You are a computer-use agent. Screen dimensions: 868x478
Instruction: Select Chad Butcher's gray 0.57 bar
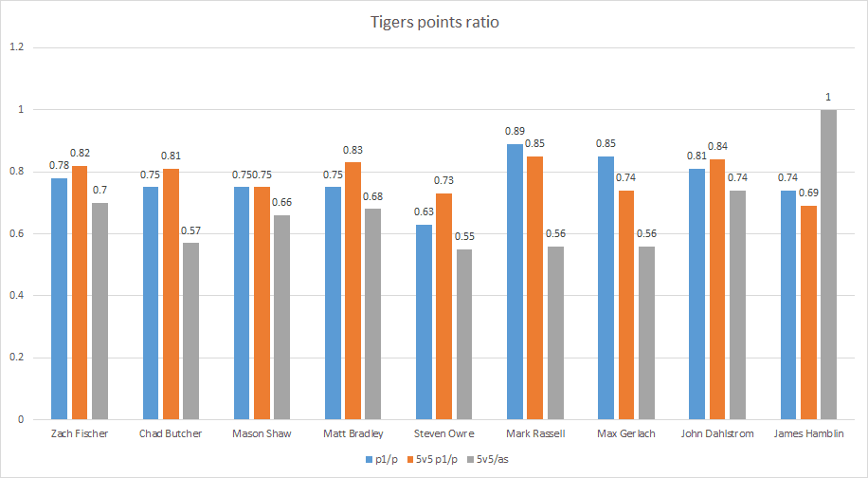pos(191,331)
